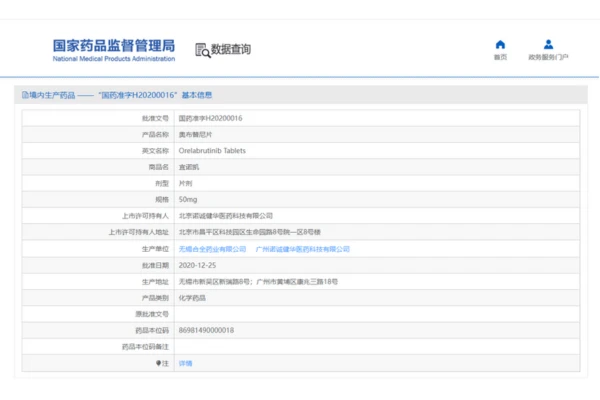The width and height of the screenshot is (600, 400).
Task: Click the product name 奥布替尼片
Action: pyautogui.click(x=196, y=134)
